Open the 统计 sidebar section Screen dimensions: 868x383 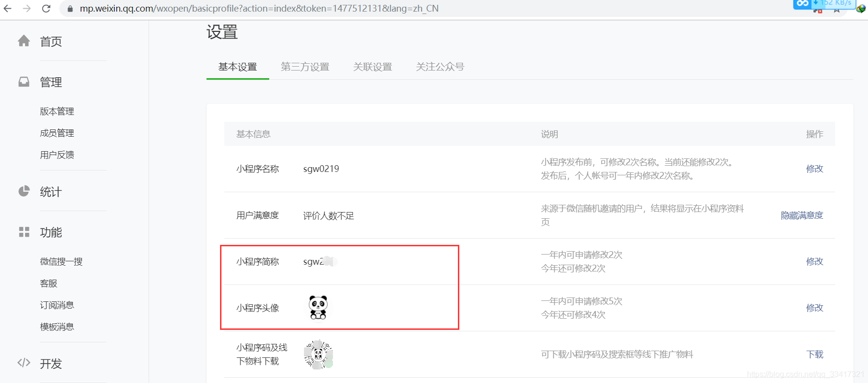pos(51,192)
